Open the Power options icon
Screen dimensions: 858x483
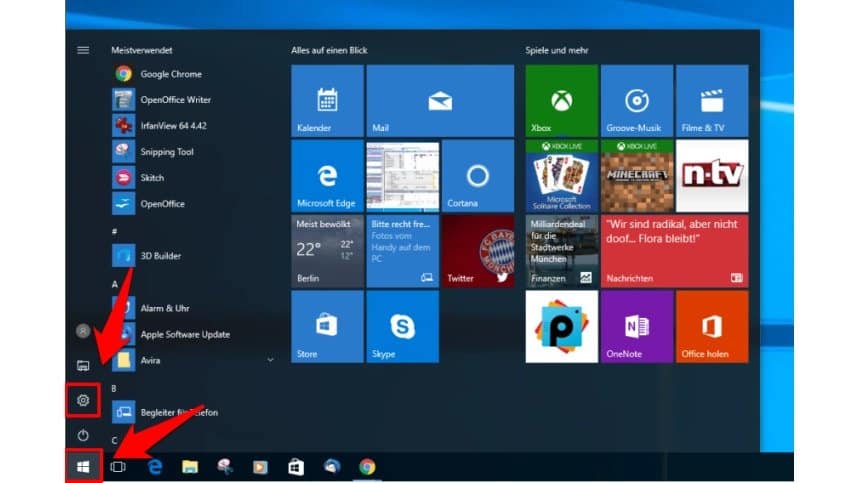tap(83, 436)
